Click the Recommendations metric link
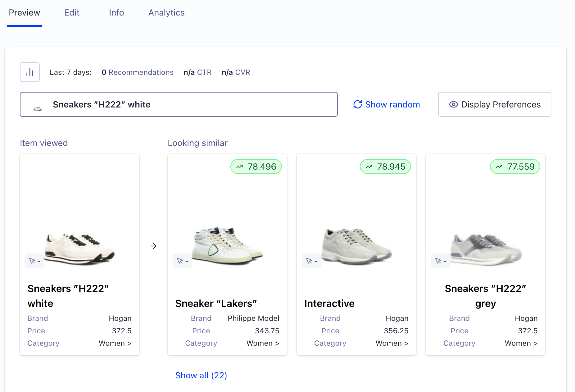The height and width of the screenshot is (392, 575). coord(141,72)
